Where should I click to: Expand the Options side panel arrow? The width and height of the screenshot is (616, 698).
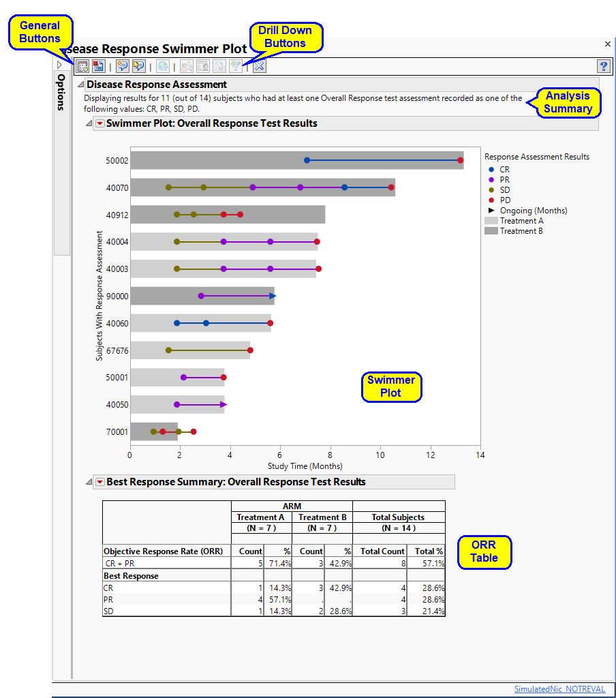pyautogui.click(x=59, y=65)
